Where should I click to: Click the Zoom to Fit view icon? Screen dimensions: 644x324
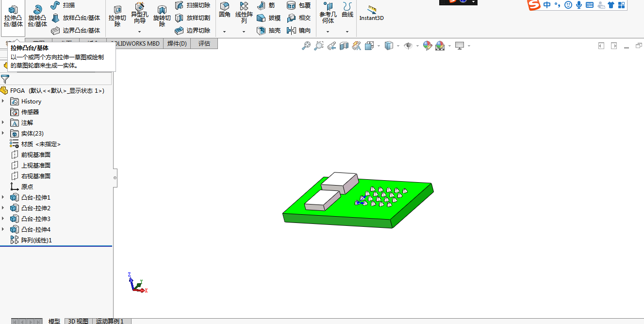click(x=306, y=46)
